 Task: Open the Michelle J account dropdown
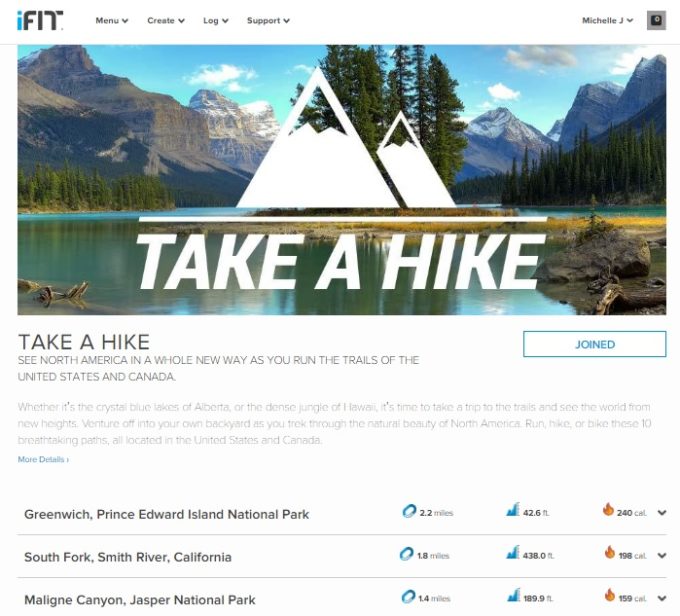pos(608,20)
